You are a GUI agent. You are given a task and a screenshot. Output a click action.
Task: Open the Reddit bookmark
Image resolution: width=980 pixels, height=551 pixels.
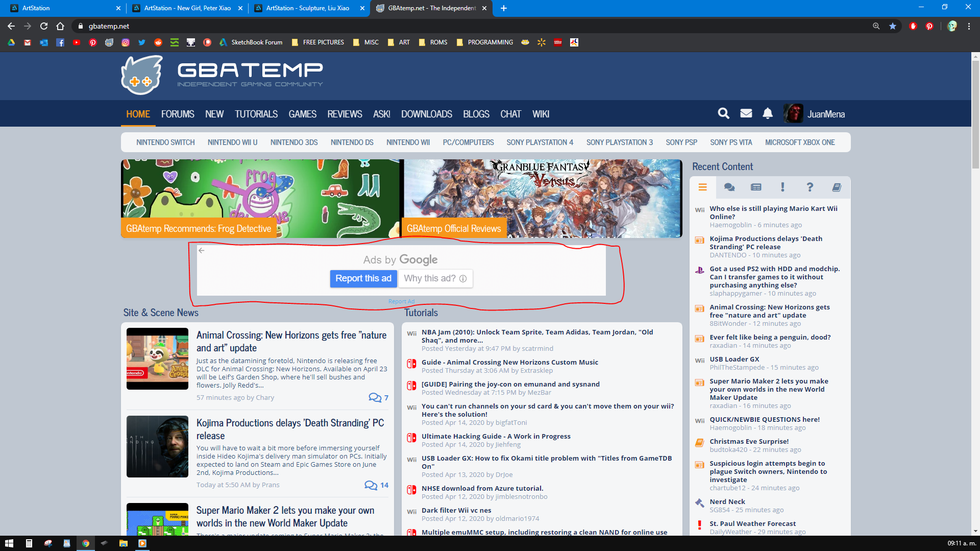pyautogui.click(x=158, y=42)
